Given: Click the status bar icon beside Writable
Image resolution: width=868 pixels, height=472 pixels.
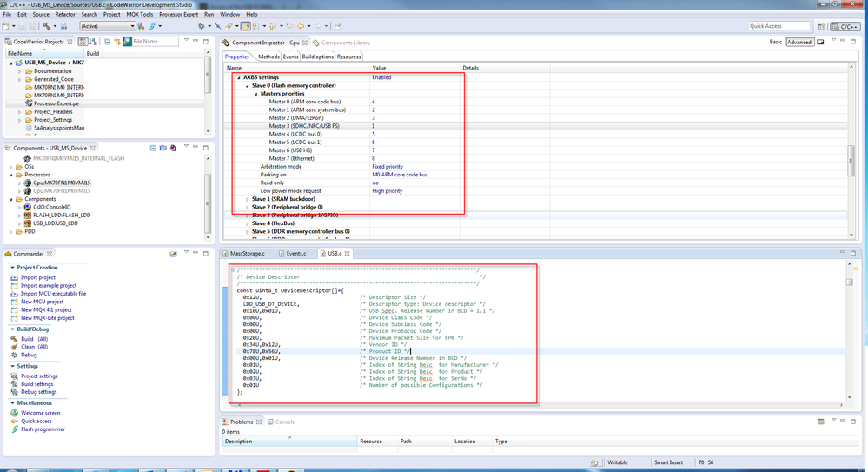Looking at the screenshot, I should click(x=594, y=462).
